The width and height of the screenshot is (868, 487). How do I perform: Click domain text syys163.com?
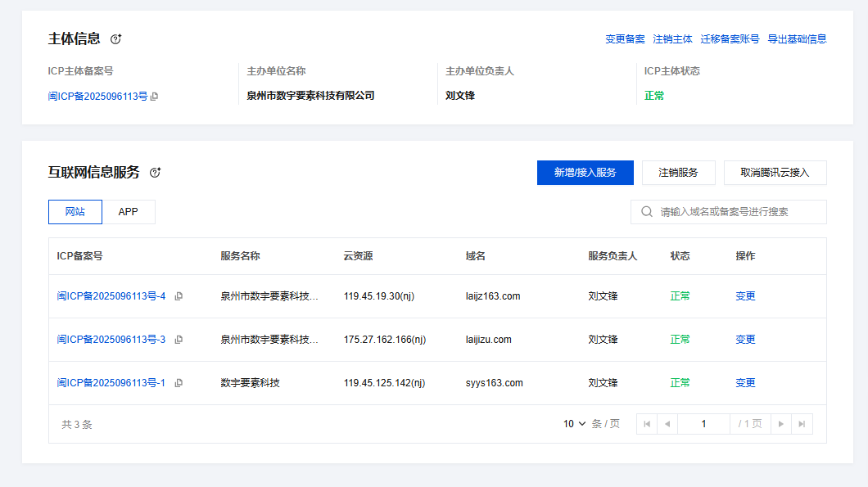pos(495,383)
